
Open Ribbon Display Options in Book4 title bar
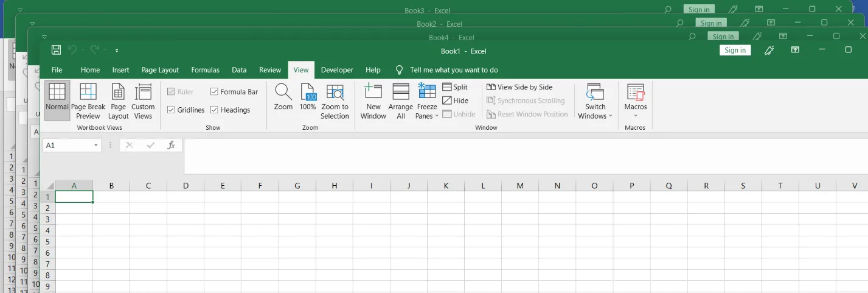coord(783,37)
